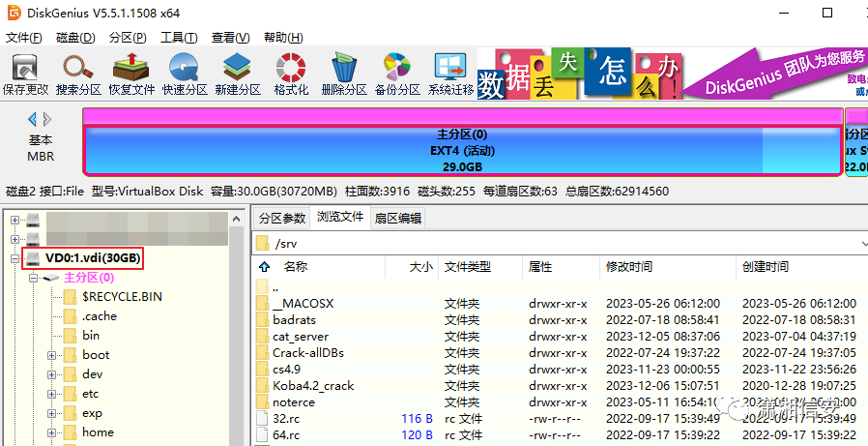Click the __MACOSX folder icon
The image size is (868, 446).
[262, 304]
